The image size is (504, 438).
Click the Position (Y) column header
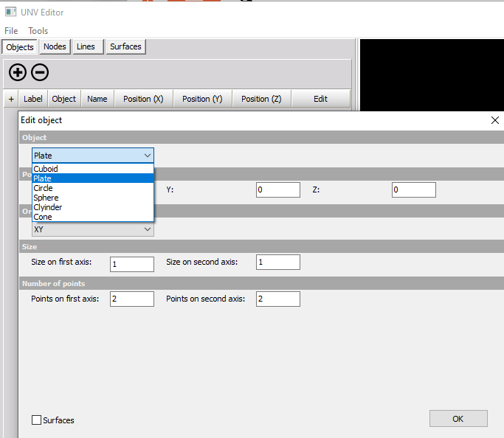tap(202, 99)
